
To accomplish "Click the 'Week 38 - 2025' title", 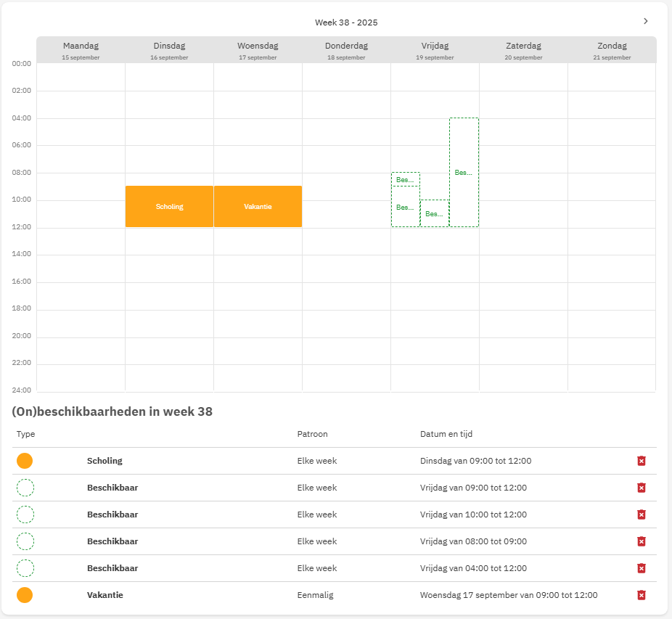I will tap(346, 22).
